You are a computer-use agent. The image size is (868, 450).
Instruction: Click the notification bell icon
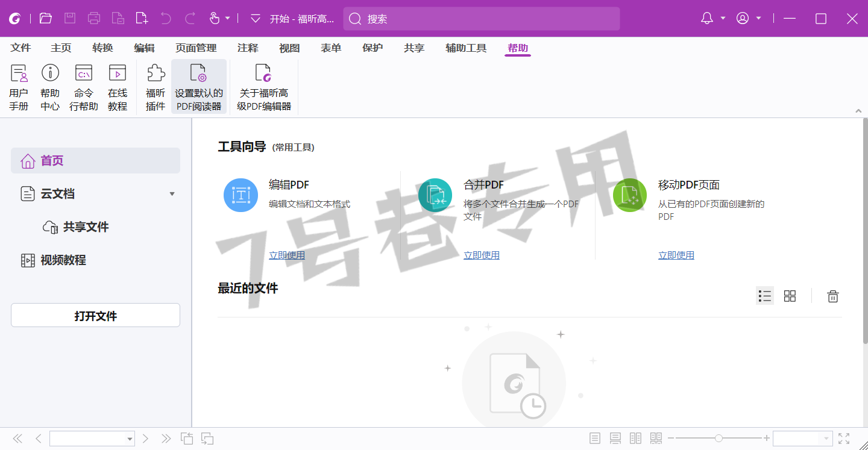coord(707,18)
